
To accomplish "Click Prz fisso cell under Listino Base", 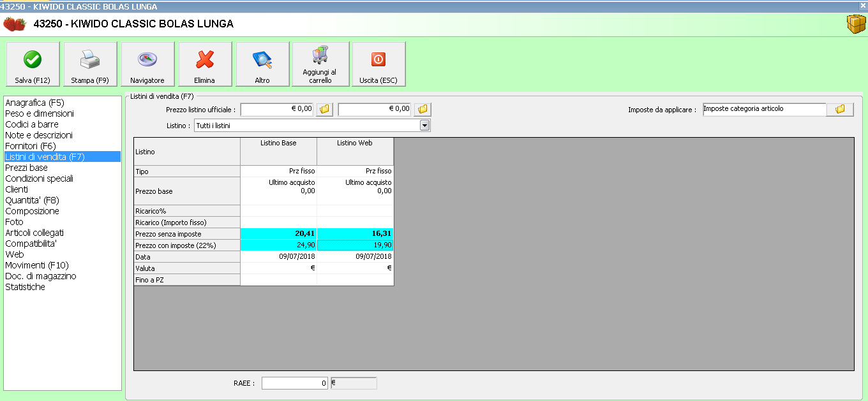I will pyautogui.click(x=278, y=171).
